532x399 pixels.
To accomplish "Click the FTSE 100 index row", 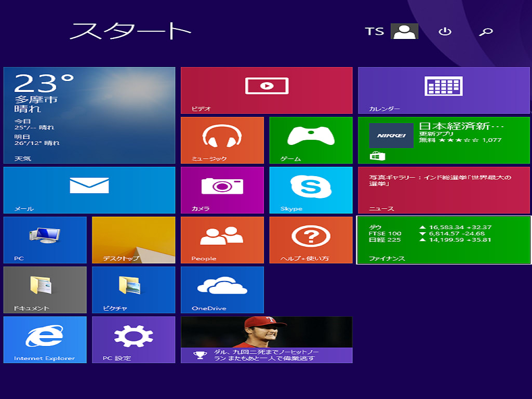I will pos(427,234).
